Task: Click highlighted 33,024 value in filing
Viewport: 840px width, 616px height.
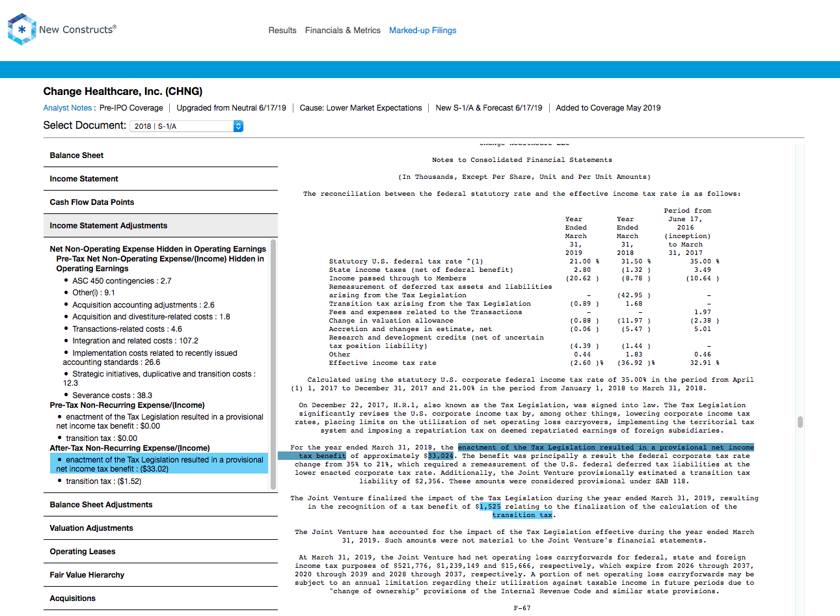Action: pyautogui.click(x=440, y=456)
